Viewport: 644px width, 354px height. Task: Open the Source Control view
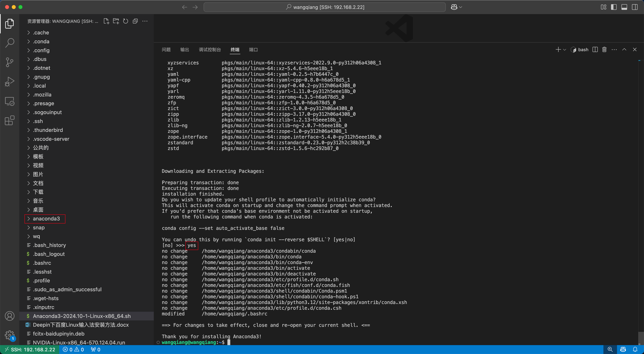tap(10, 62)
